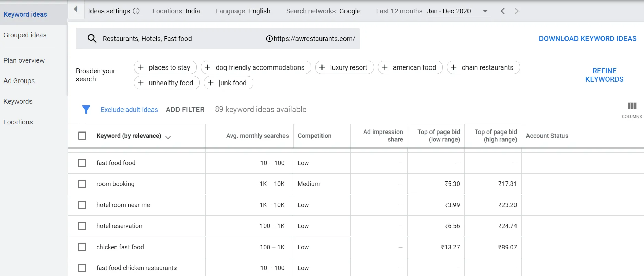
Task: Click the Ideas settings info icon
Action: click(136, 11)
